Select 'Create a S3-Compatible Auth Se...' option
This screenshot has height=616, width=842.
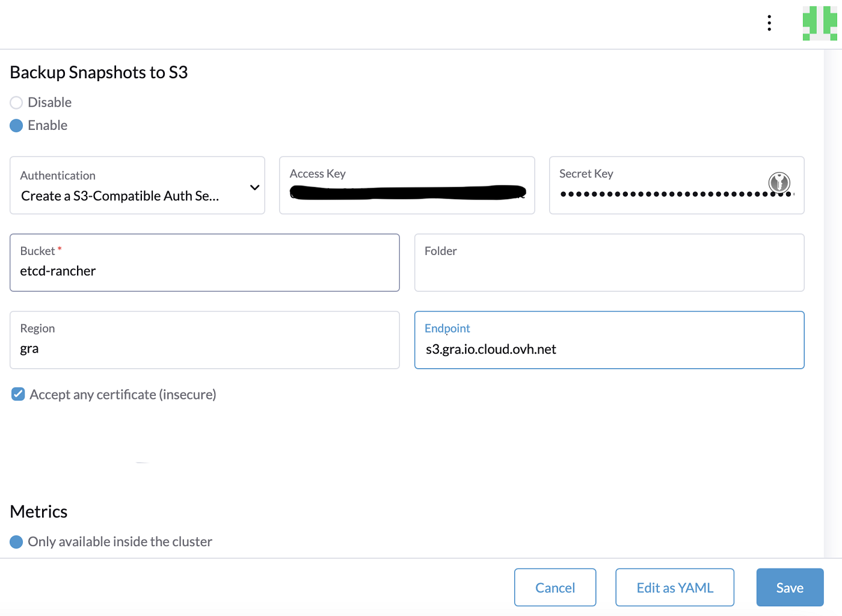point(119,196)
